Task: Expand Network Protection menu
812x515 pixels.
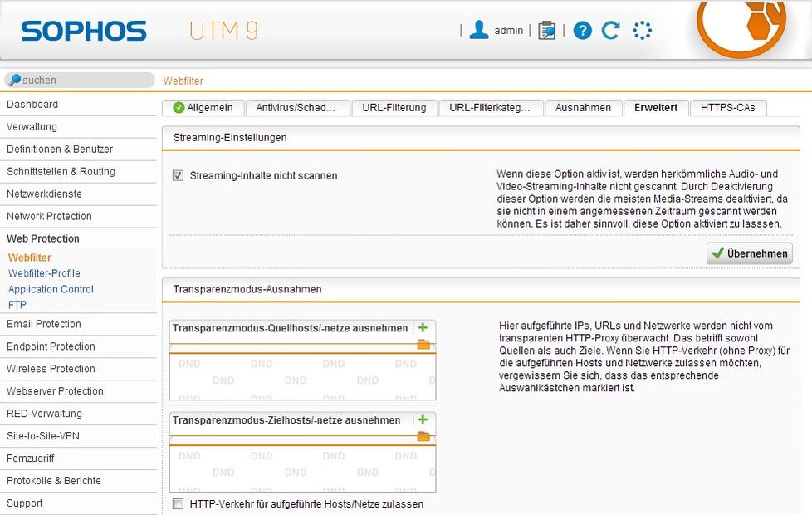Action: tap(78, 216)
